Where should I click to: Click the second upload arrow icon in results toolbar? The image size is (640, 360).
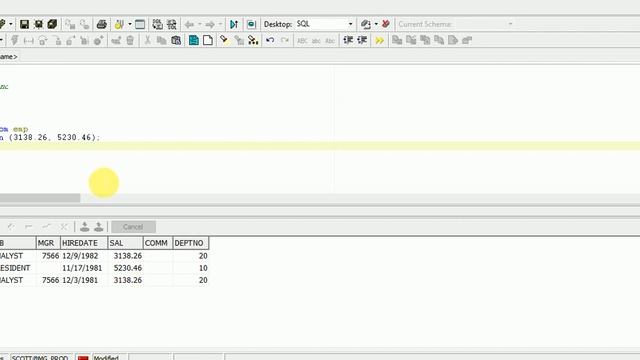point(99,227)
